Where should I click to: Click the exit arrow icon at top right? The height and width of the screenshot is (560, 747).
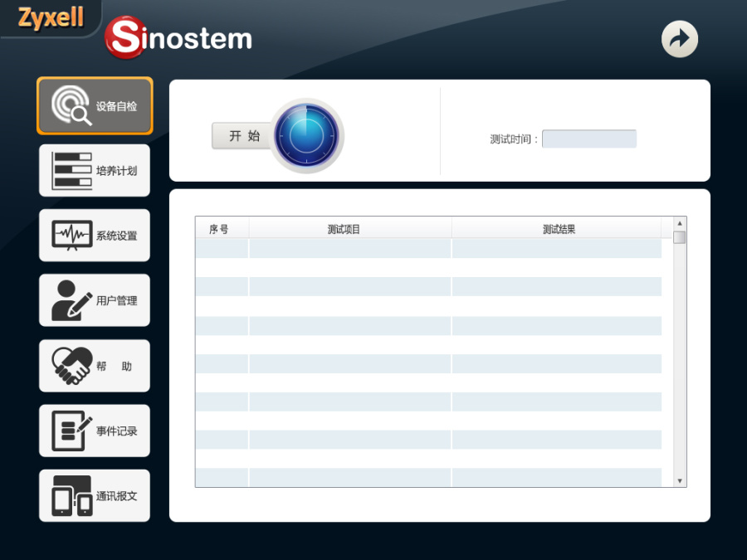click(x=679, y=39)
